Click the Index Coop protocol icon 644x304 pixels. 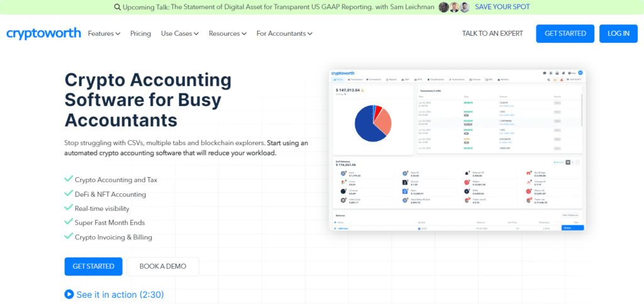[x=343, y=200]
